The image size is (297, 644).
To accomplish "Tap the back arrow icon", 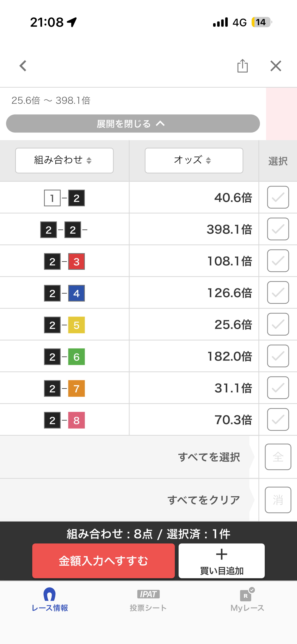I will (x=23, y=66).
